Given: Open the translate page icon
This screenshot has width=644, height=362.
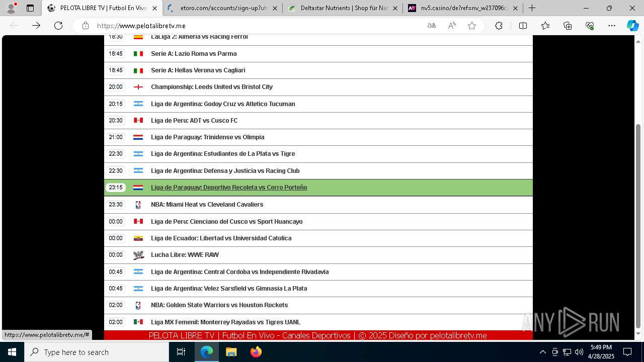Looking at the screenshot, I should (x=432, y=26).
